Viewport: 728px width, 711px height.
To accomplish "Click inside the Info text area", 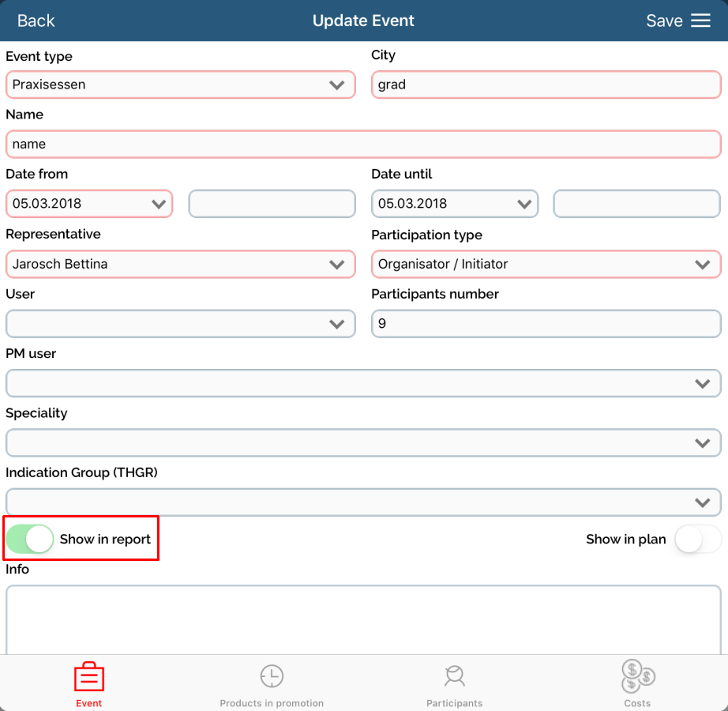I will [x=363, y=619].
